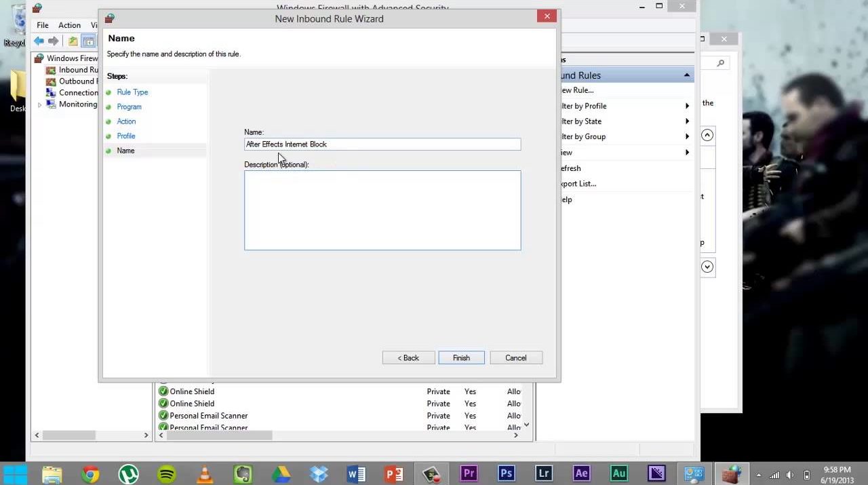Select Inbound Rules in the console tree
This screenshot has height=485, width=868.
coord(77,70)
